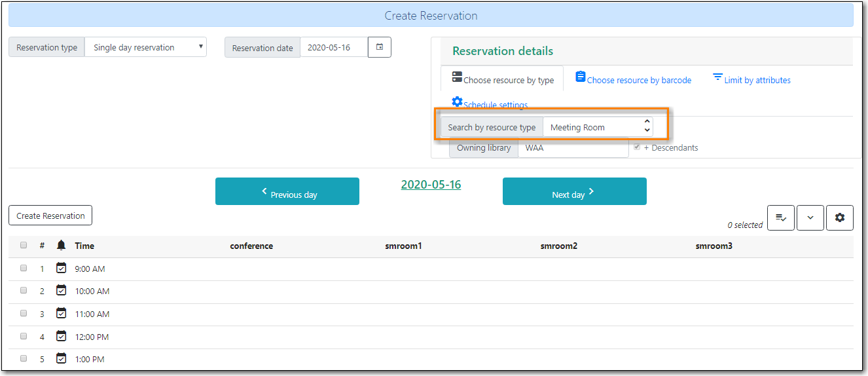Go to Previous day
868x376 pixels.
tap(287, 191)
